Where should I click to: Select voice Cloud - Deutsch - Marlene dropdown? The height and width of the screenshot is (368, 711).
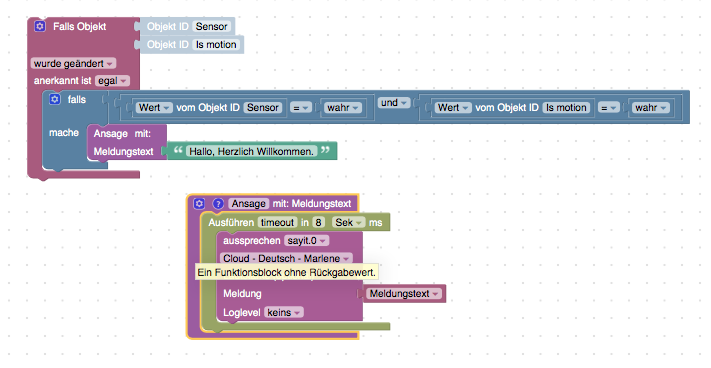(x=286, y=258)
